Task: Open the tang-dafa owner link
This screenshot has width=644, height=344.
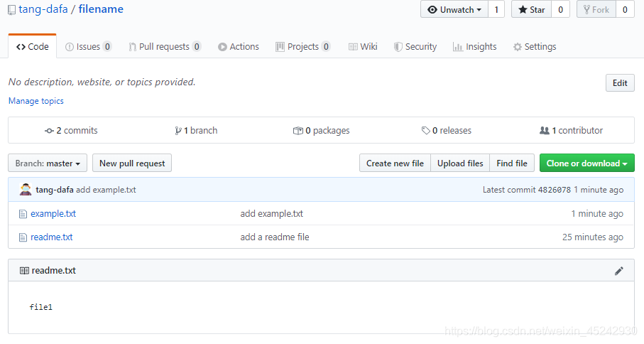Action: (x=43, y=9)
